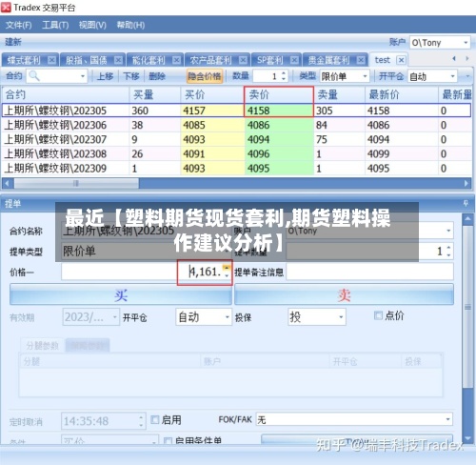
Task: Close the 蝶式套利 tab with its X
Action: [x=51, y=60]
